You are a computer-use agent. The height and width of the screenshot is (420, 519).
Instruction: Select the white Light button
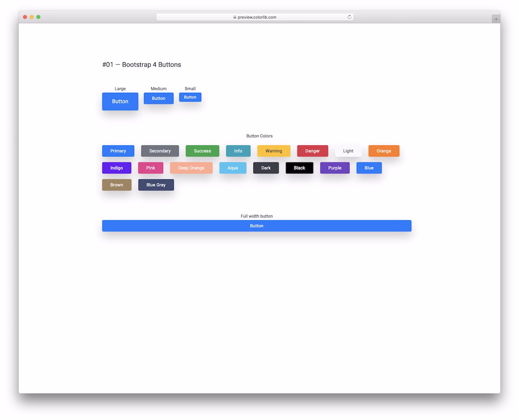click(348, 151)
